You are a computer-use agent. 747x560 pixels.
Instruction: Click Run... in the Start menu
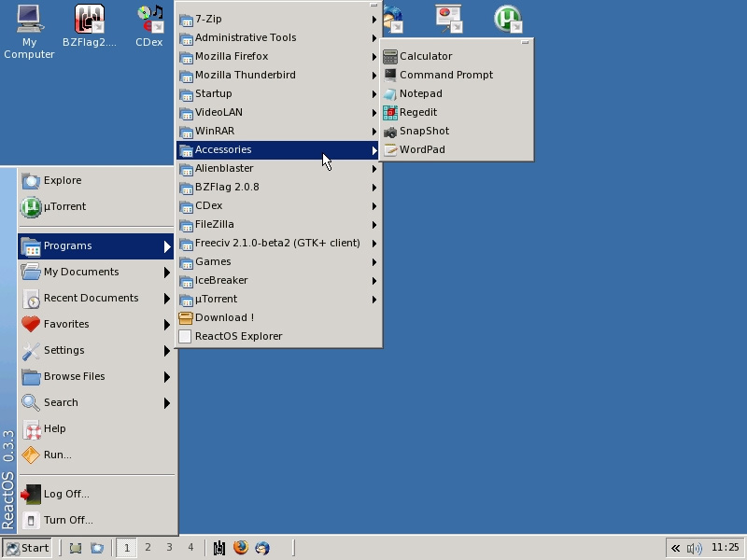(96, 455)
